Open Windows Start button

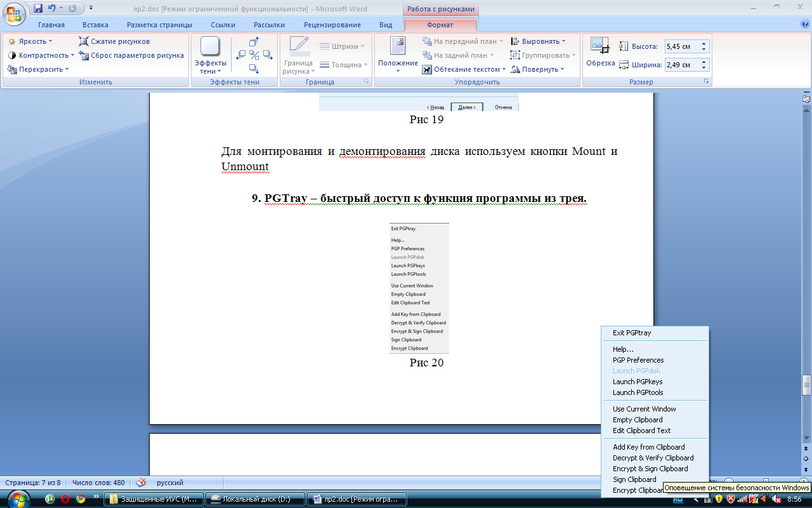18,498
